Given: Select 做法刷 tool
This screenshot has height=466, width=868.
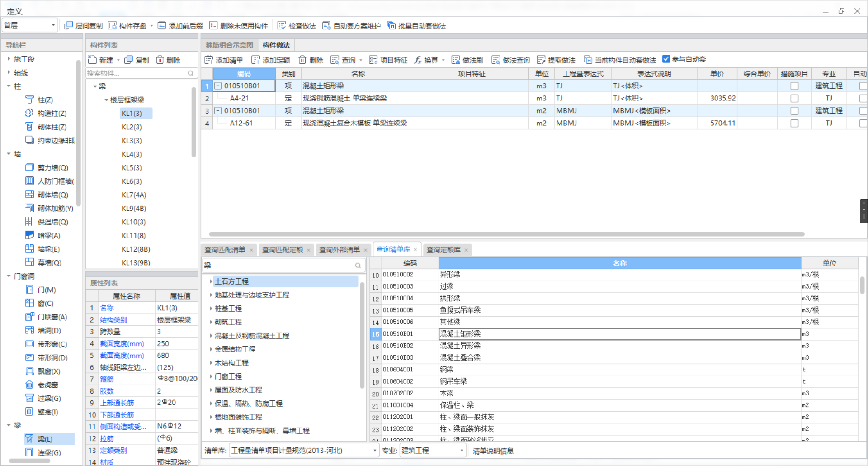Looking at the screenshot, I should click(x=467, y=60).
